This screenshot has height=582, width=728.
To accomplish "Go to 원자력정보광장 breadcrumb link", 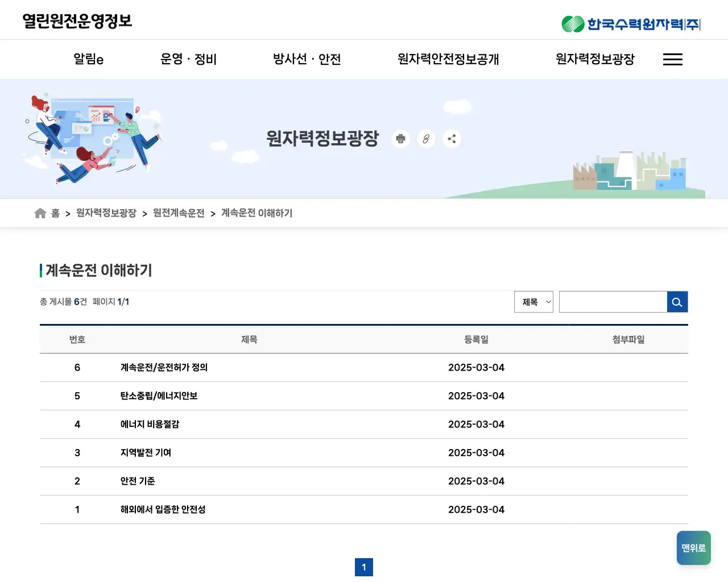I will click(x=106, y=213).
